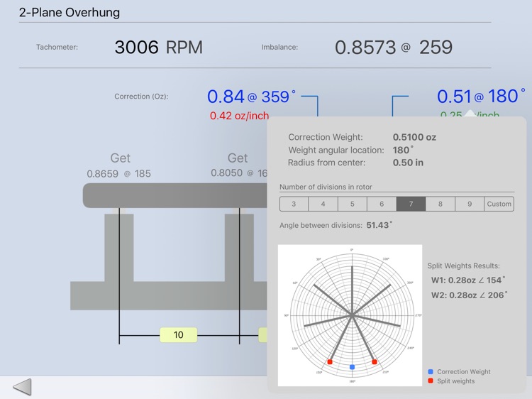Edit the distance field showing 10
This screenshot has height=399, width=532.
point(179,335)
